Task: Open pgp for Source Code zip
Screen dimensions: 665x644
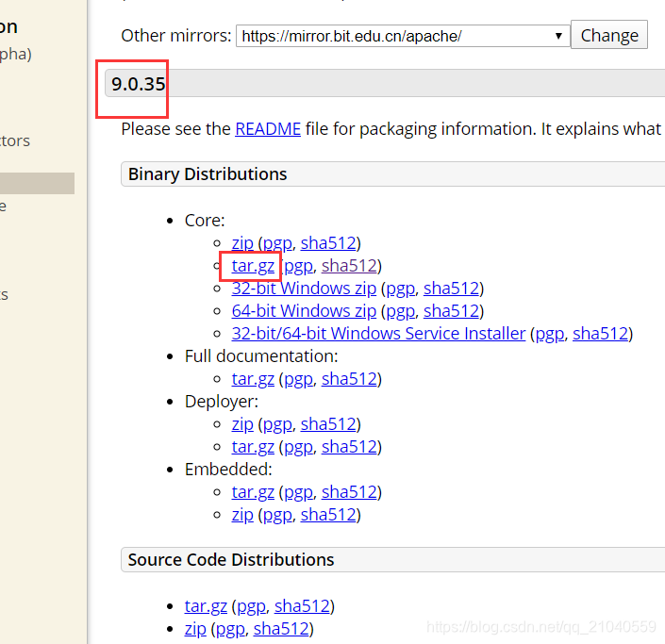Action: tap(230, 629)
